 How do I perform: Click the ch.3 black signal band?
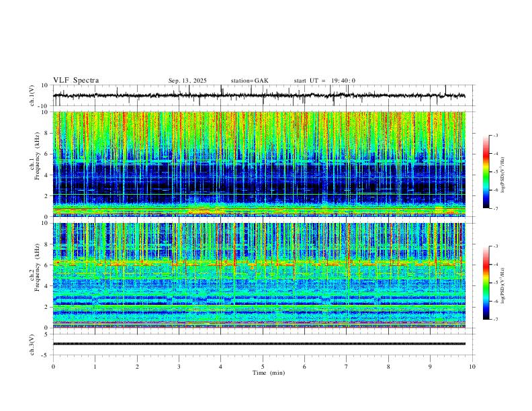259,344
